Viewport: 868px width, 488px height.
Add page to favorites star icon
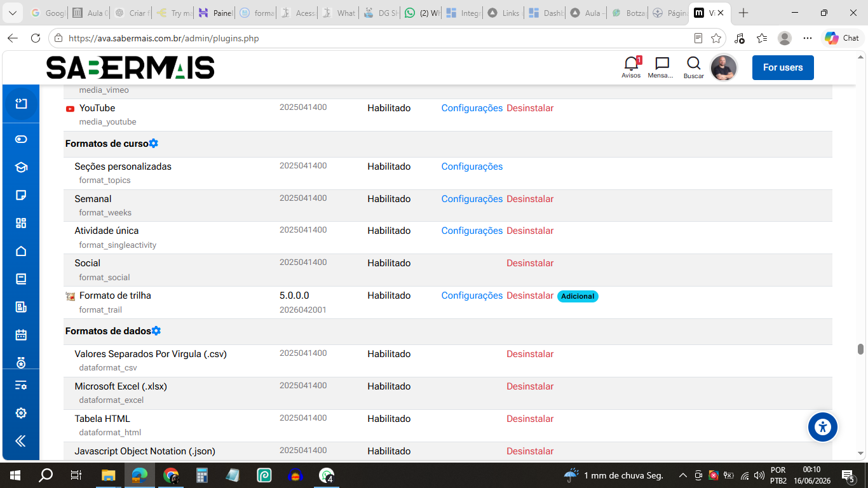tap(716, 38)
